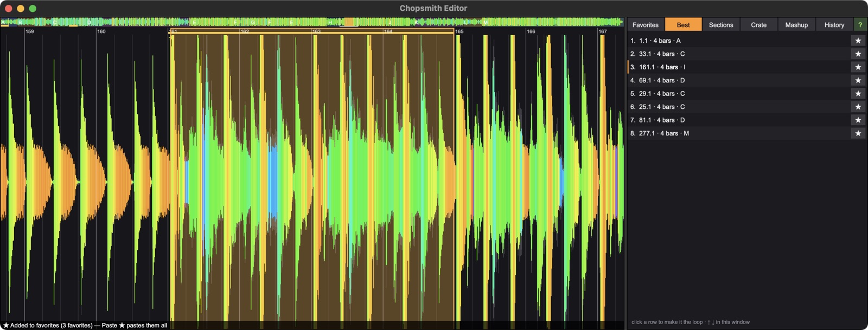Show the Crate tab
This screenshot has height=330, width=868.
(x=758, y=25)
